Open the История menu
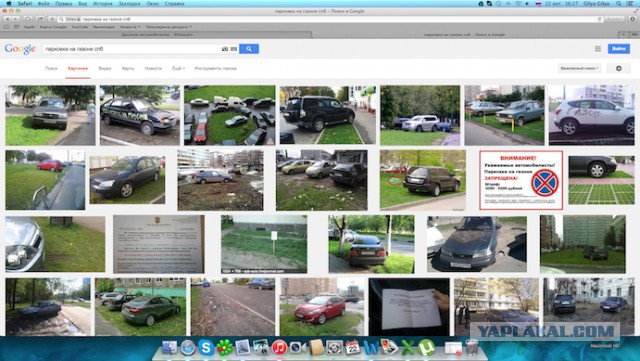 (x=102, y=4)
